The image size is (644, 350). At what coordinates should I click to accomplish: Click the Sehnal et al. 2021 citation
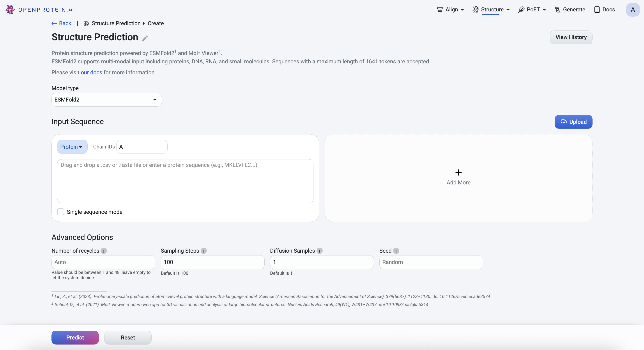coord(240,305)
